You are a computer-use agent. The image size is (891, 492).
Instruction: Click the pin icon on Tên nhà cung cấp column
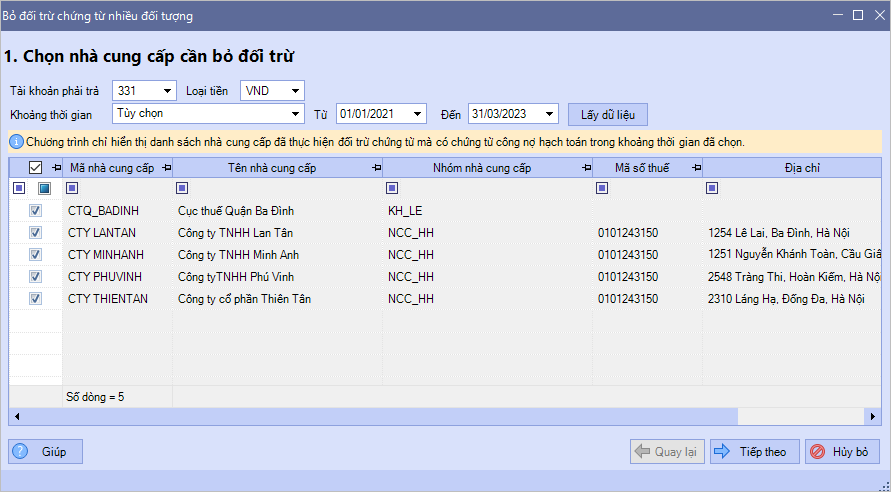(x=376, y=168)
